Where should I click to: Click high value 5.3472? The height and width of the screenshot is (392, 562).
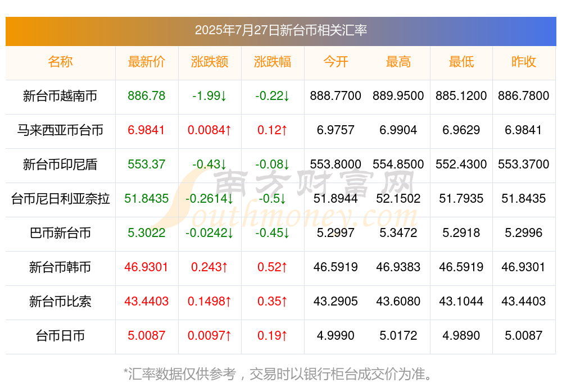(398, 233)
